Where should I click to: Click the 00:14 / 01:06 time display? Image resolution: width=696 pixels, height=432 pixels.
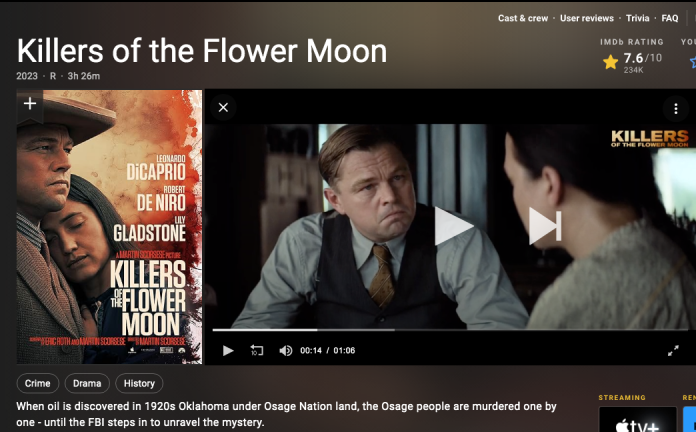click(328, 351)
